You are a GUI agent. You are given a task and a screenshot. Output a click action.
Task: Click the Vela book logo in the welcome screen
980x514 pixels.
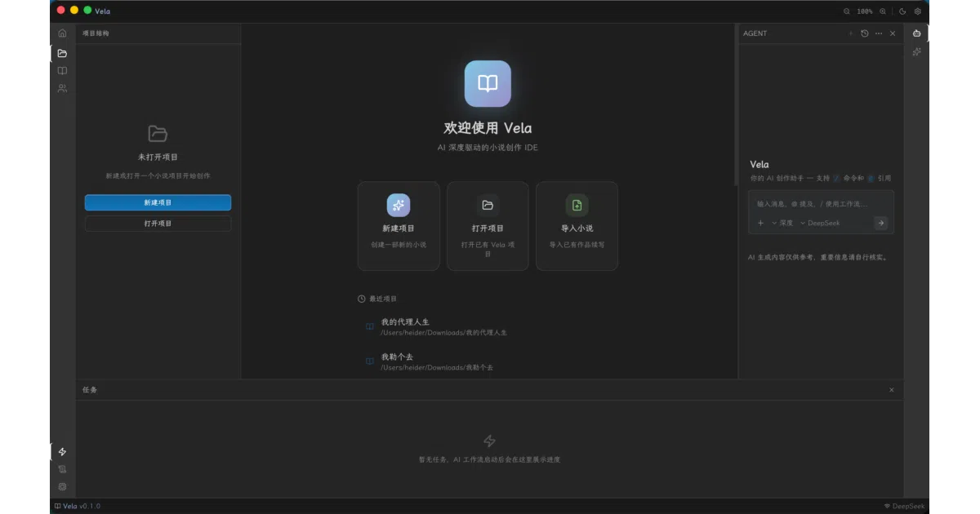point(488,83)
